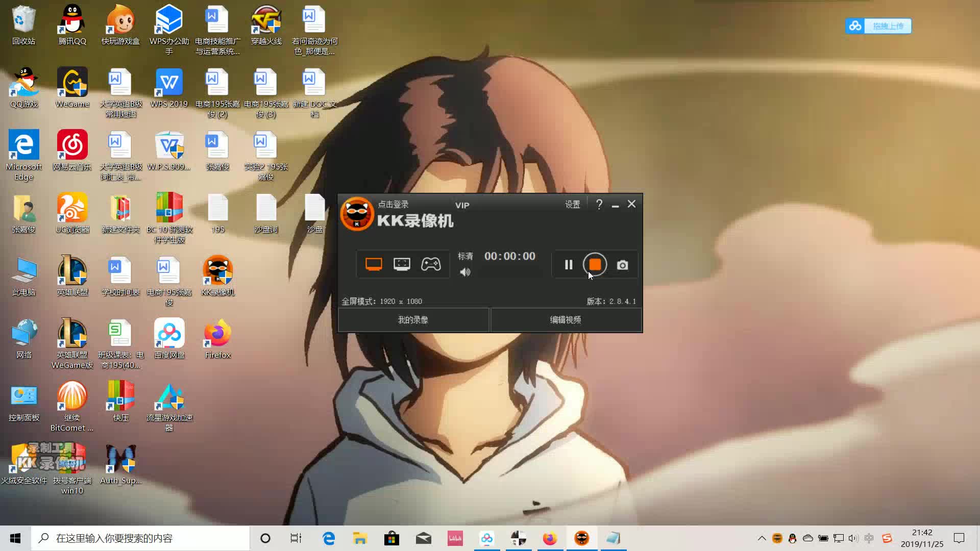The image size is (980, 551).
Task: Take a screenshot with the camera icon
Action: point(622,265)
